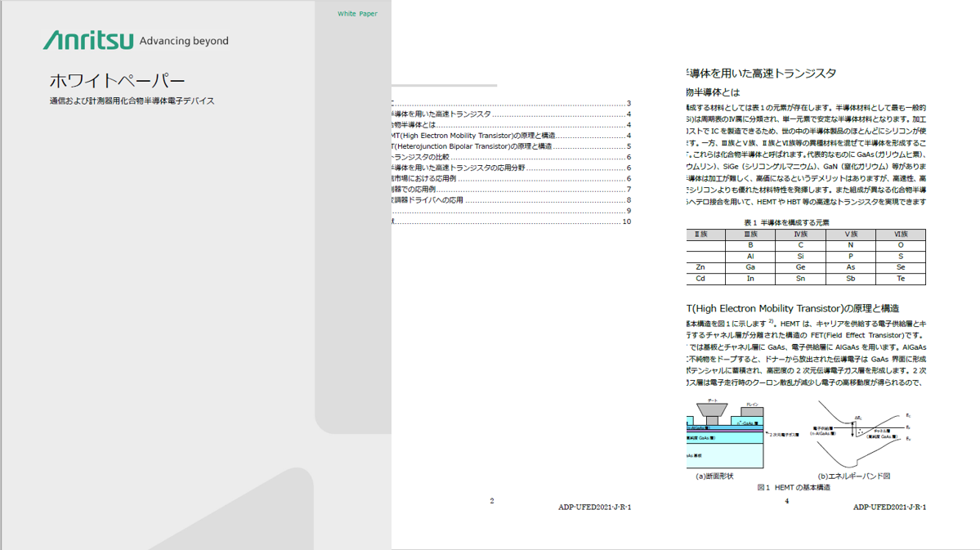Open the contents entry トランジスタの比較
The height and width of the screenshot is (550, 980).
[x=420, y=157]
